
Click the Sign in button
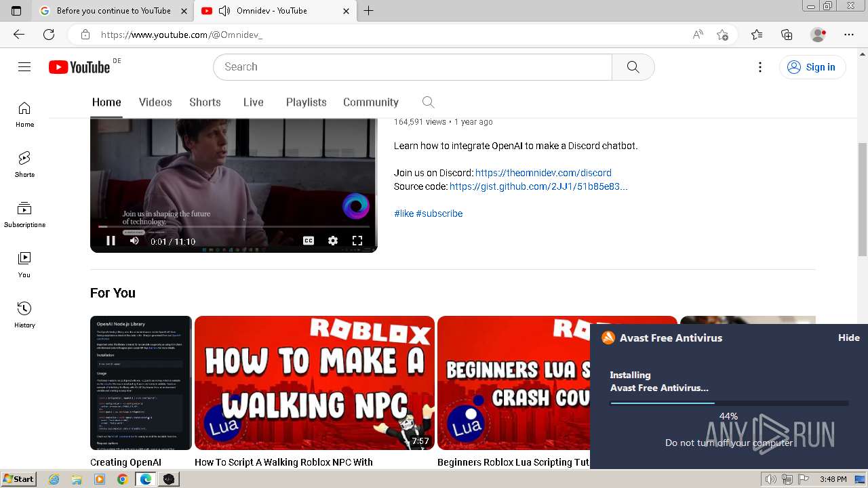pyautogui.click(x=812, y=67)
